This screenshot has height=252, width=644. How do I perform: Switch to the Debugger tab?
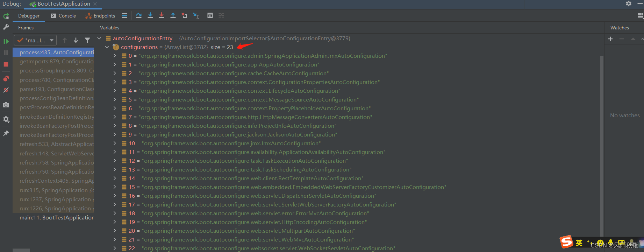pyautogui.click(x=29, y=16)
